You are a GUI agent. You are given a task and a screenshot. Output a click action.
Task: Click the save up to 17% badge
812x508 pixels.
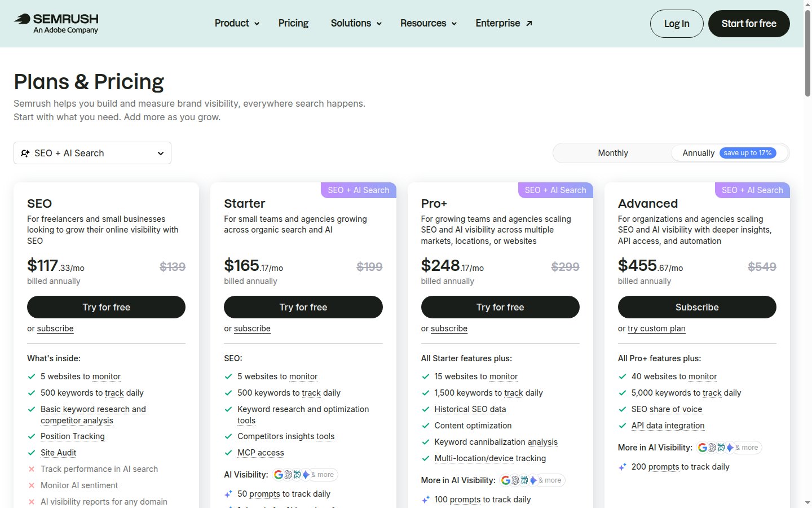click(x=748, y=153)
